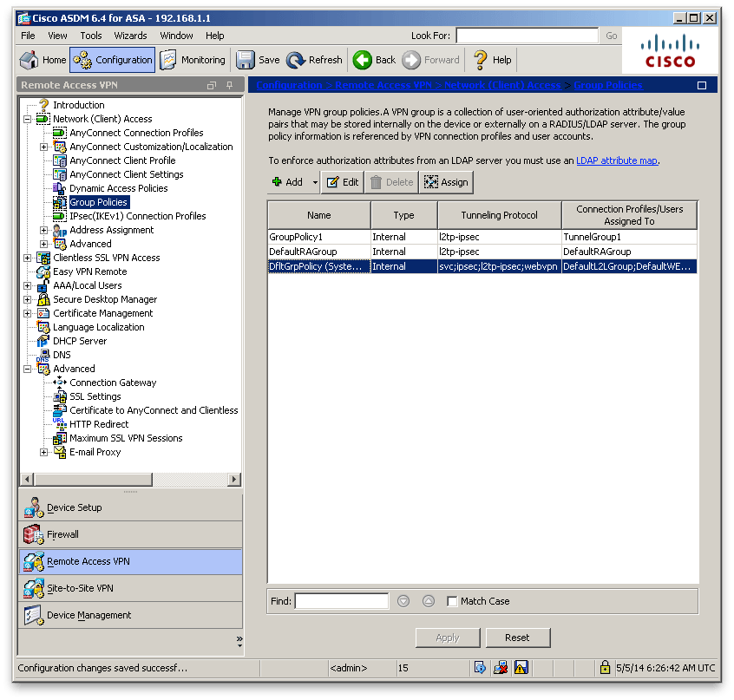
Task: Focus the Find input field
Action: [342, 601]
